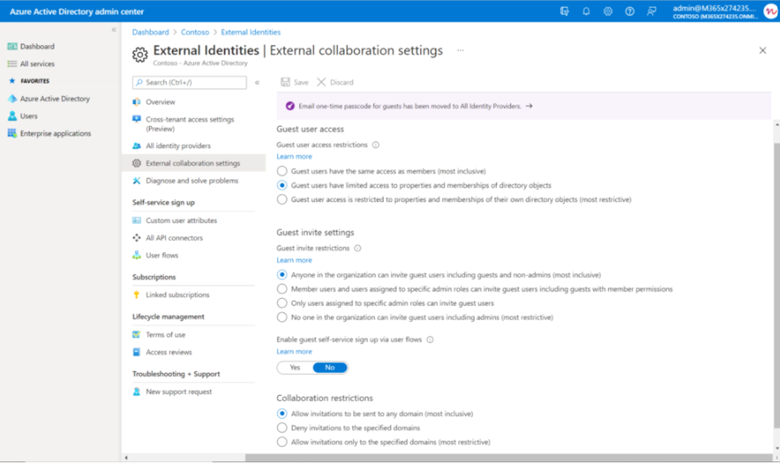
Task: Click the Azure Active Directory diamond icon
Action: click(12, 98)
